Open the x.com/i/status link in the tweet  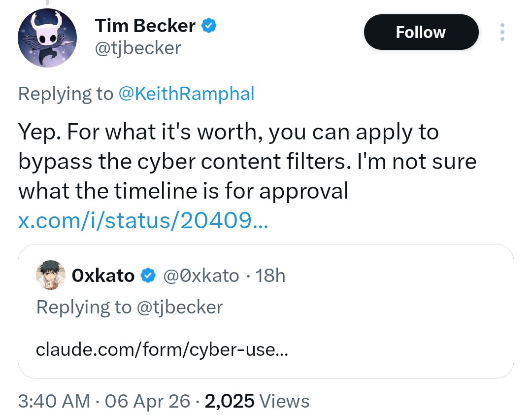pos(143,220)
